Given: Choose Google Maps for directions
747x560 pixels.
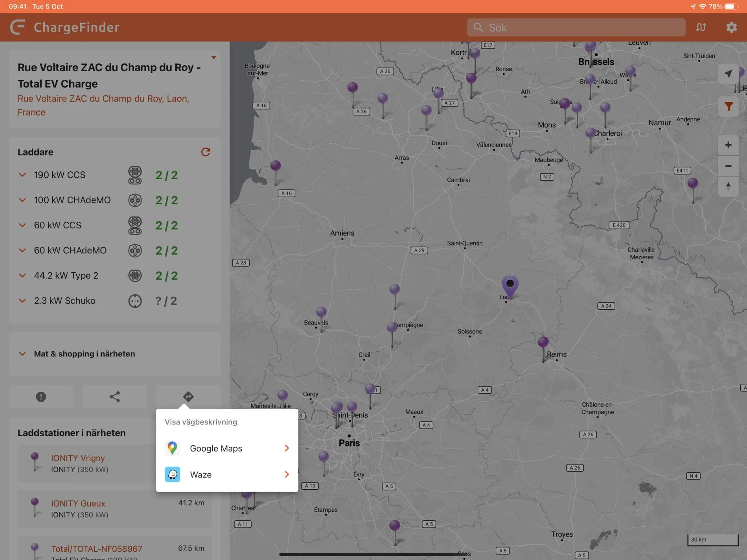Looking at the screenshot, I should pos(227,448).
